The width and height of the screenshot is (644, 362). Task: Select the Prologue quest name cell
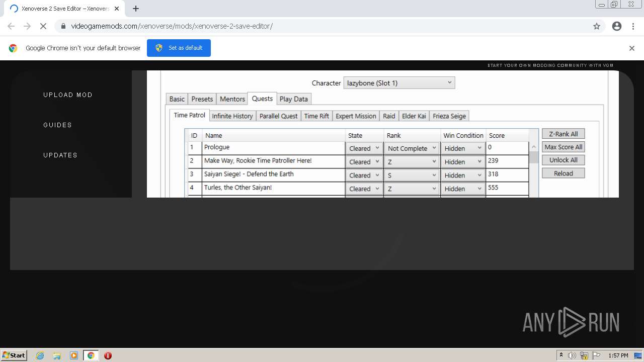[x=274, y=148]
